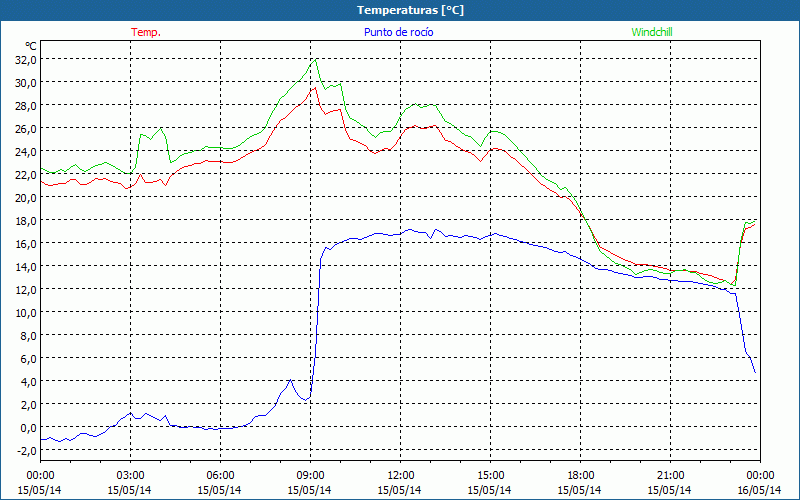Click the 12:00 time axis label
This screenshot has width=800, height=500.
[x=401, y=476]
